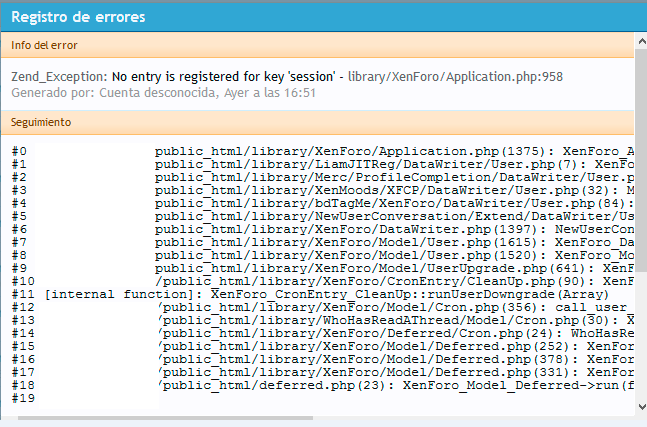The width and height of the screenshot is (647, 427).
Task: Select trace line #10 CronEntry CleanUp.php
Action: (390, 281)
